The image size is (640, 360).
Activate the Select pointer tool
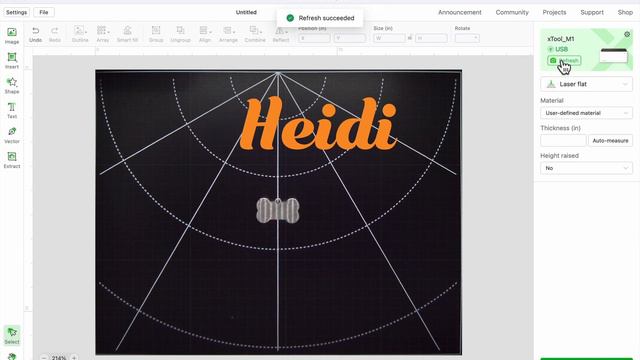tap(12, 336)
